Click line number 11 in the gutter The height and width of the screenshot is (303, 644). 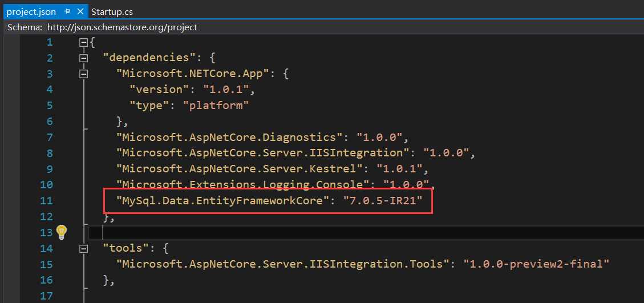(46, 200)
